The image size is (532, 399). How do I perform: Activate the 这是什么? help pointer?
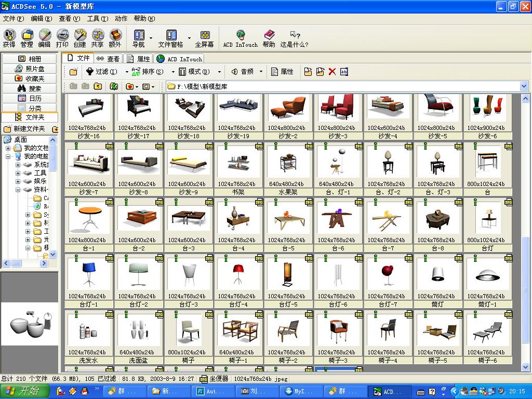pyautogui.click(x=294, y=38)
